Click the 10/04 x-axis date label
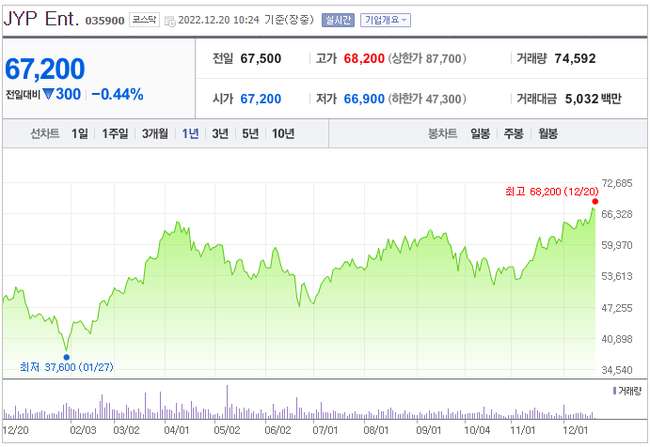The image size is (650, 447). click(477, 430)
